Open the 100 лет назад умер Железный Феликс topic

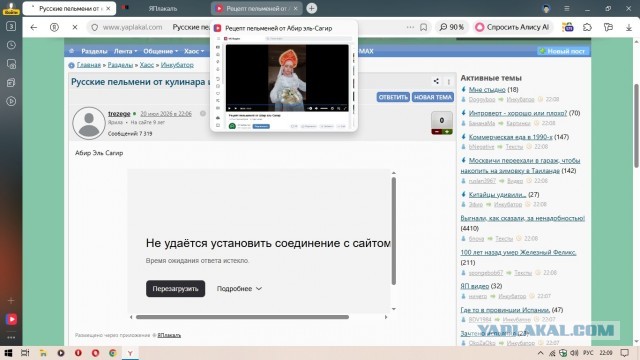coord(518,252)
